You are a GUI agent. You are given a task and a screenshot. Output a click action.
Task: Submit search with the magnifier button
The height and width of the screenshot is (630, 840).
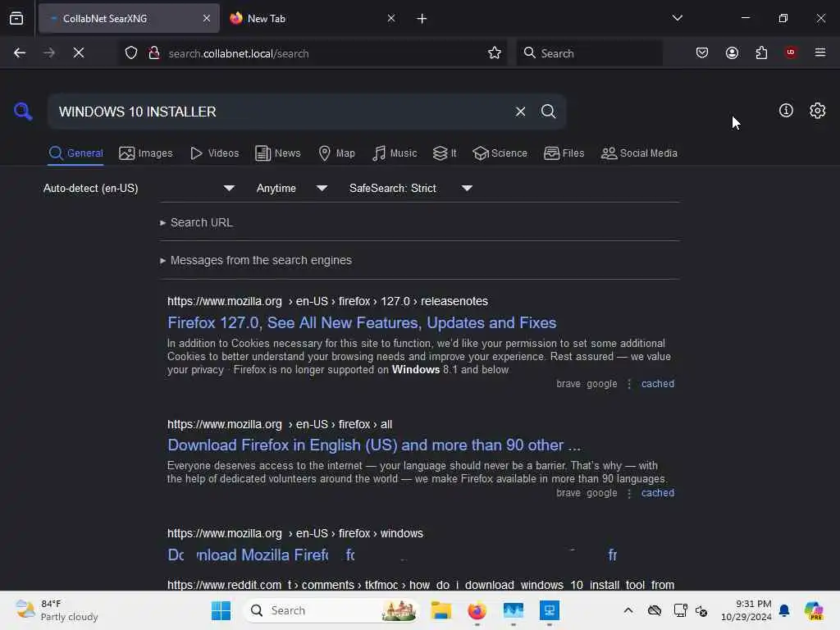(x=549, y=112)
